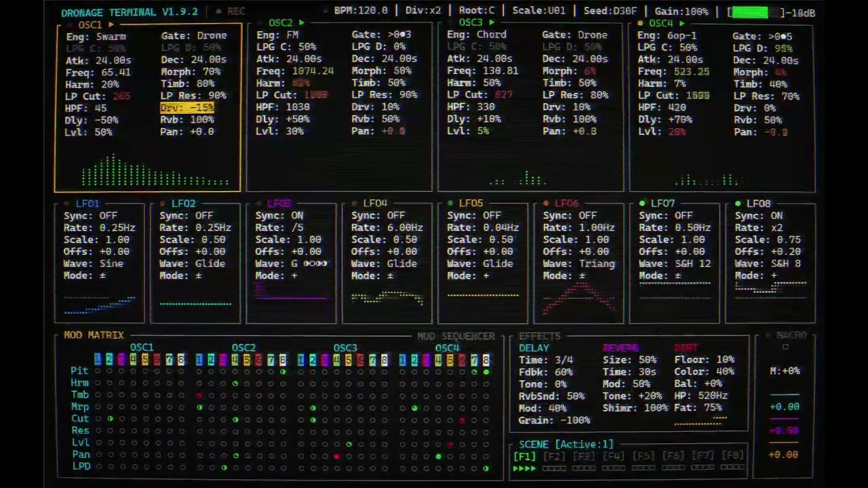Click the Seed:D30F value

click(610, 11)
